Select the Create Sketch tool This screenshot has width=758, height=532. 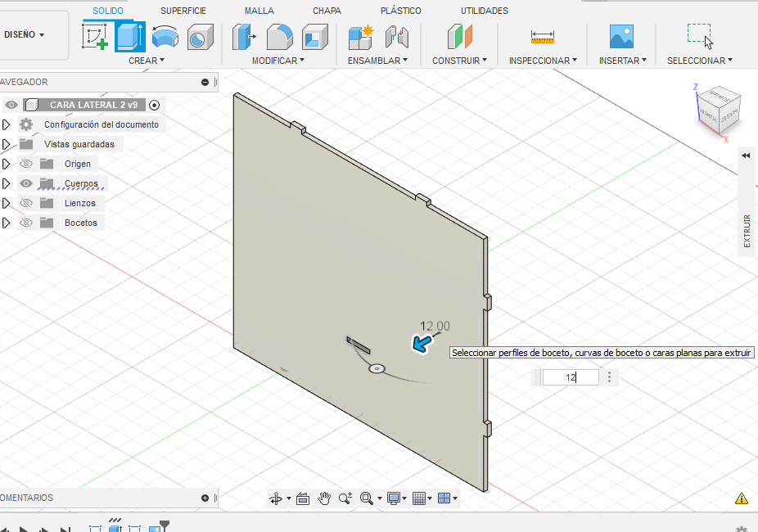(95, 37)
